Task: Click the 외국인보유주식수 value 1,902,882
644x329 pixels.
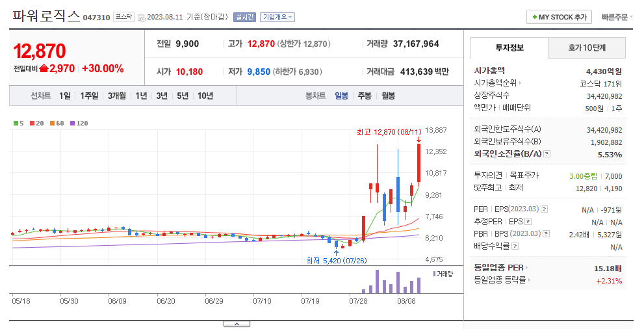Action: (x=606, y=142)
